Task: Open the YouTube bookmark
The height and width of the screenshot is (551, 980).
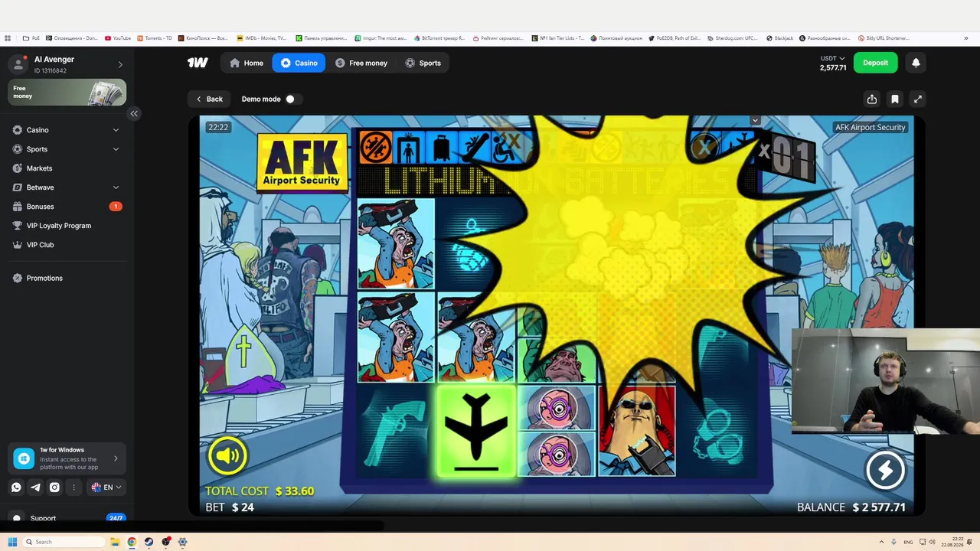Action: [x=118, y=38]
